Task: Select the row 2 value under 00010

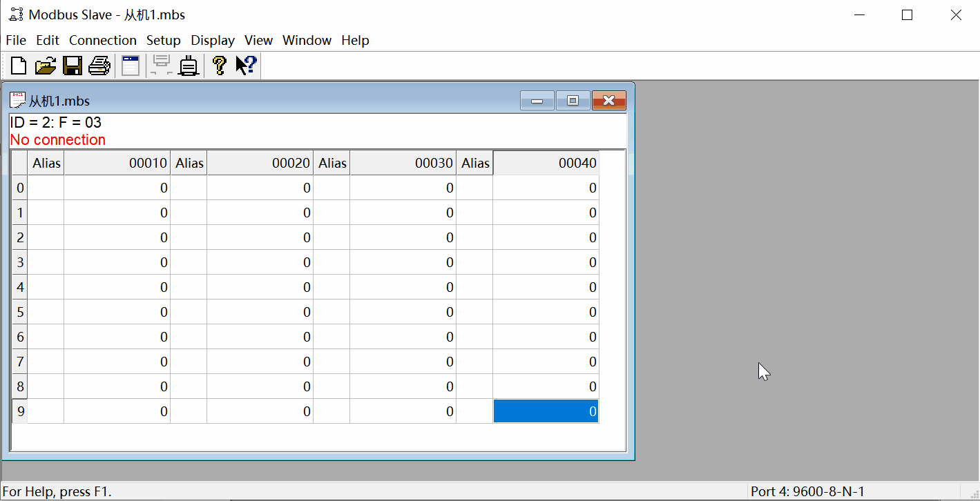Action: [117, 237]
